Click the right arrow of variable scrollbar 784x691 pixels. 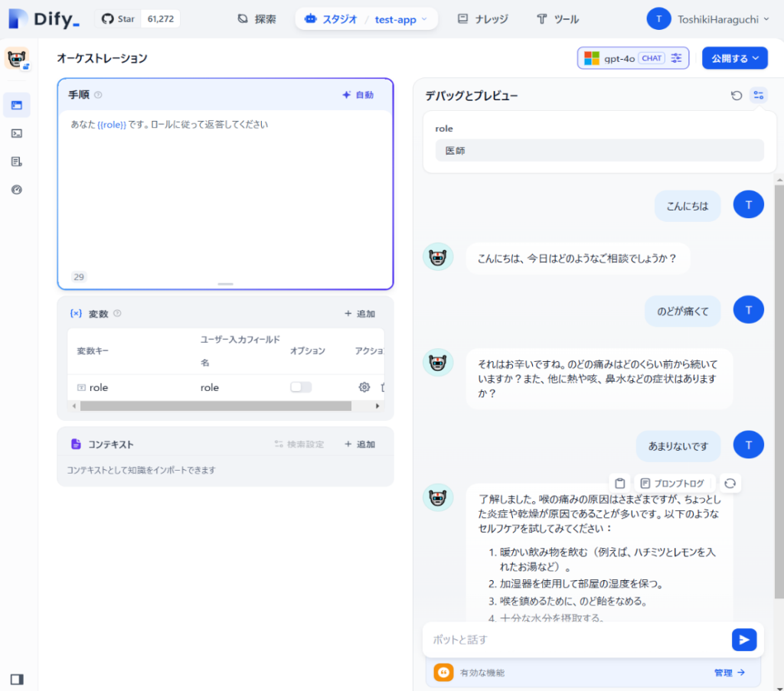(x=377, y=406)
